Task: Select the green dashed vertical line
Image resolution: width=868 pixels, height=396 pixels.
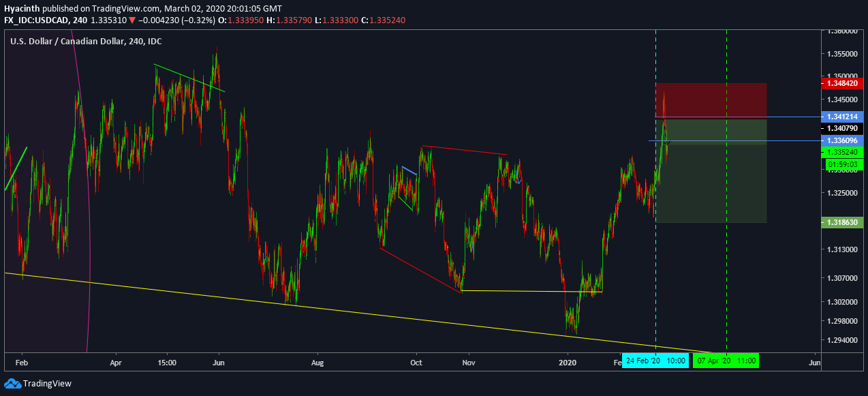Action: (x=726, y=191)
